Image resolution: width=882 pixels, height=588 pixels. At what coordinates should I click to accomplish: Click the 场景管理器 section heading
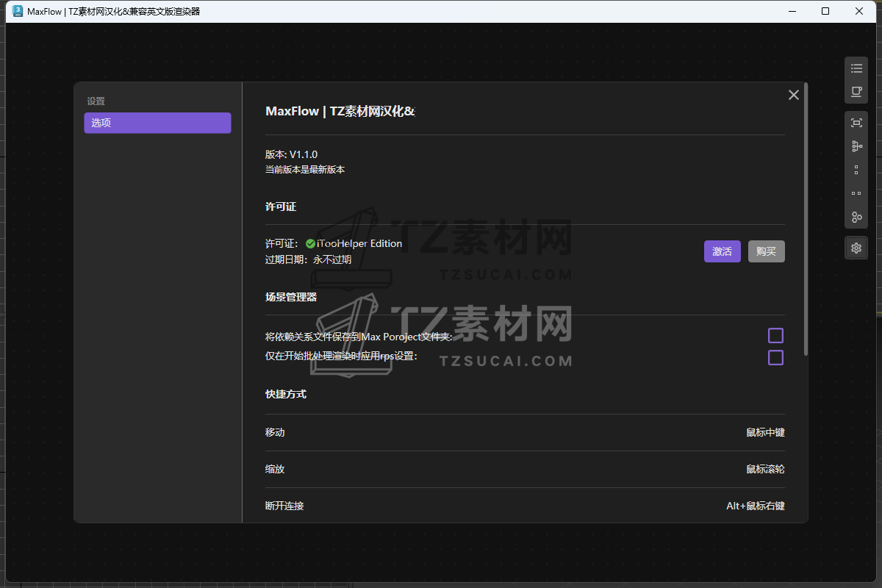point(291,297)
